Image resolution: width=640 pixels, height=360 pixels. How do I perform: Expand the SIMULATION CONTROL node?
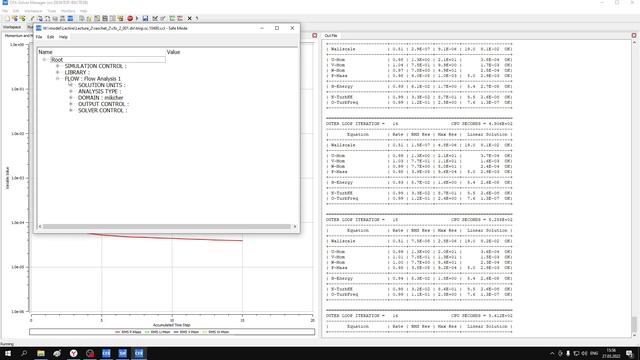tap(58, 66)
